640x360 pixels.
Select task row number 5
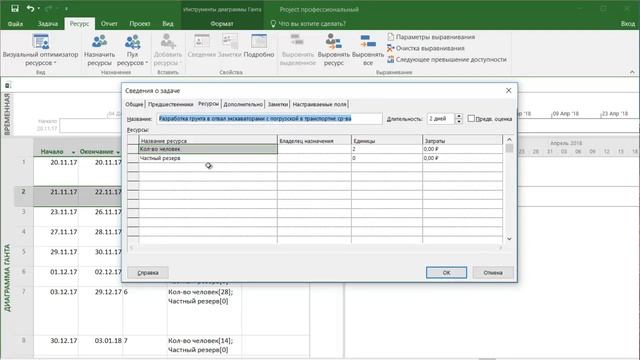[x=24, y=252]
